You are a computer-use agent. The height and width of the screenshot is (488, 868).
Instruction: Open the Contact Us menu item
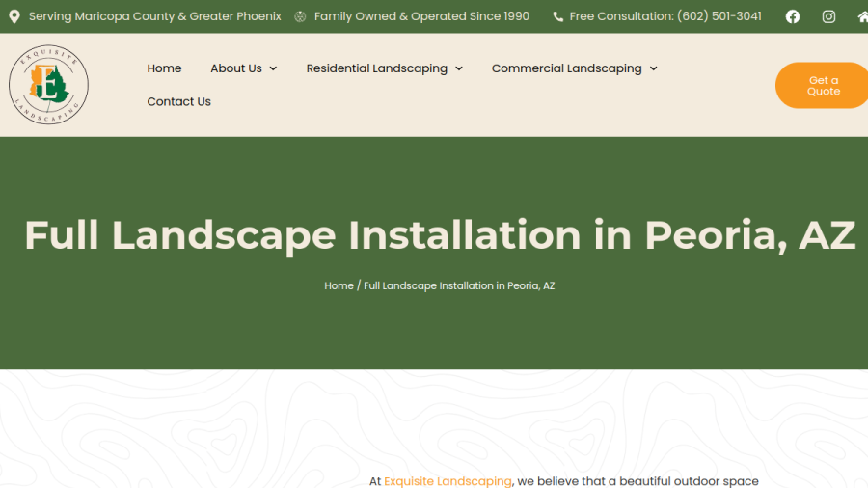click(178, 101)
